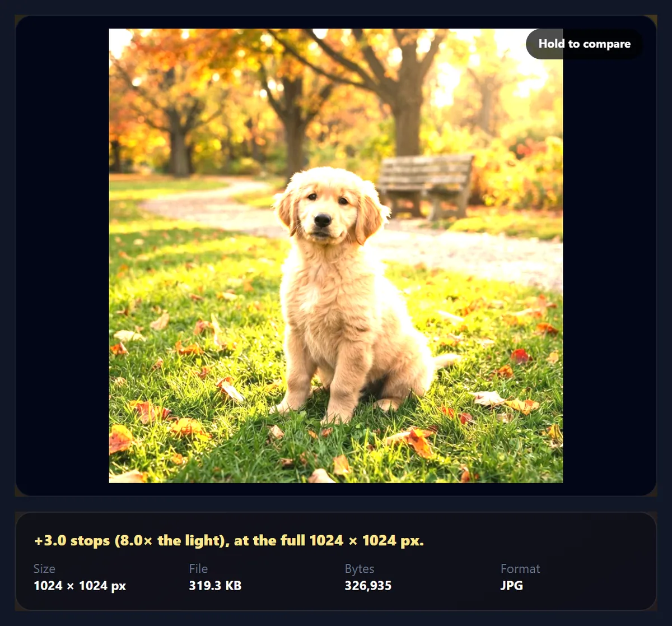Click the 'JPG' format value
The height and width of the screenshot is (626, 672).
(511, 586)
